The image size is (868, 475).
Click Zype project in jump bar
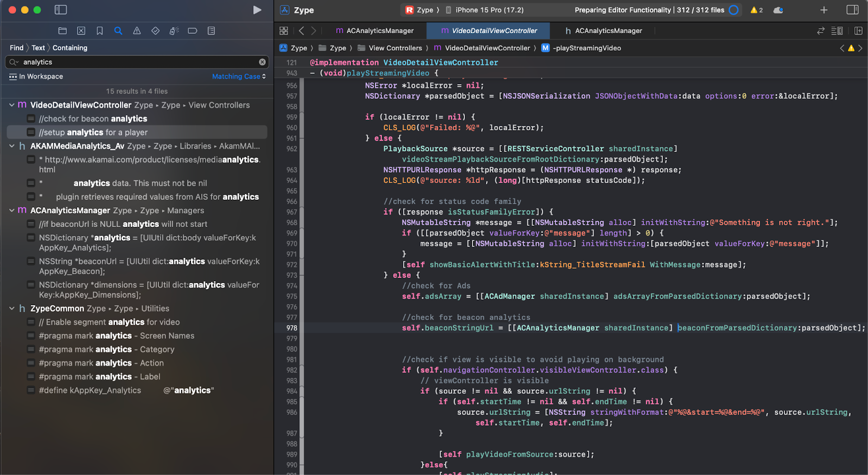(x=293, y=48)
